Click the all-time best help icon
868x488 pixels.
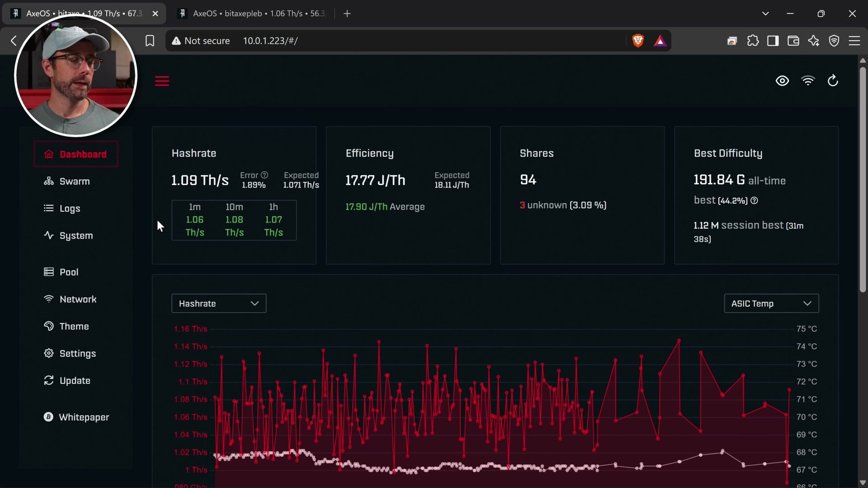click(754, 201)
